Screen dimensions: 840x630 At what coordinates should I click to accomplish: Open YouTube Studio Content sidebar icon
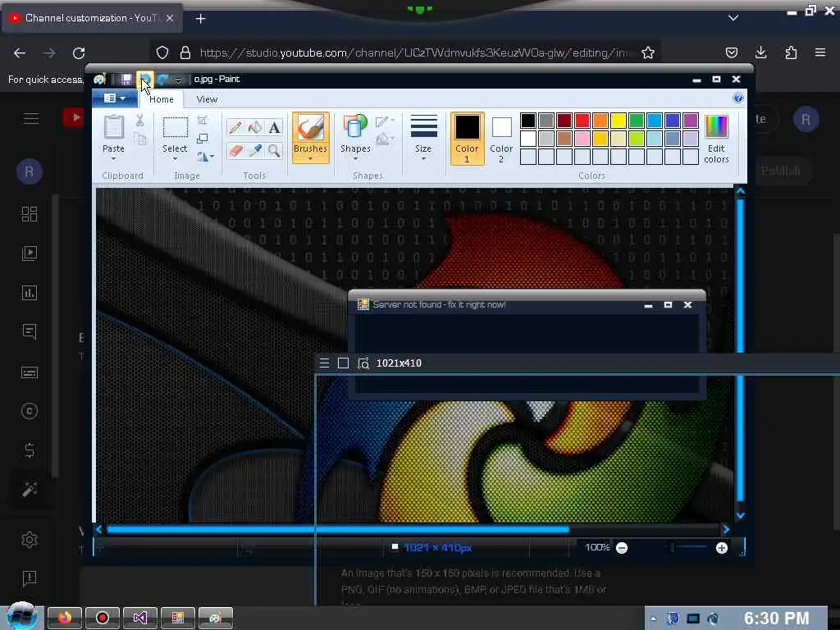[x=30, y=253]
